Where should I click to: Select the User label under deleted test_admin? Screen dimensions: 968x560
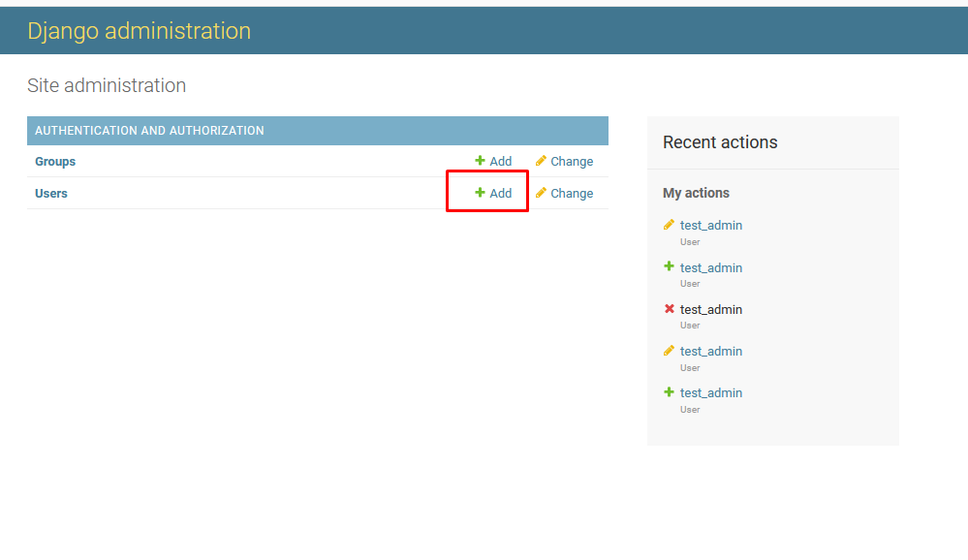pyautogui.click(x=690, y=326)
